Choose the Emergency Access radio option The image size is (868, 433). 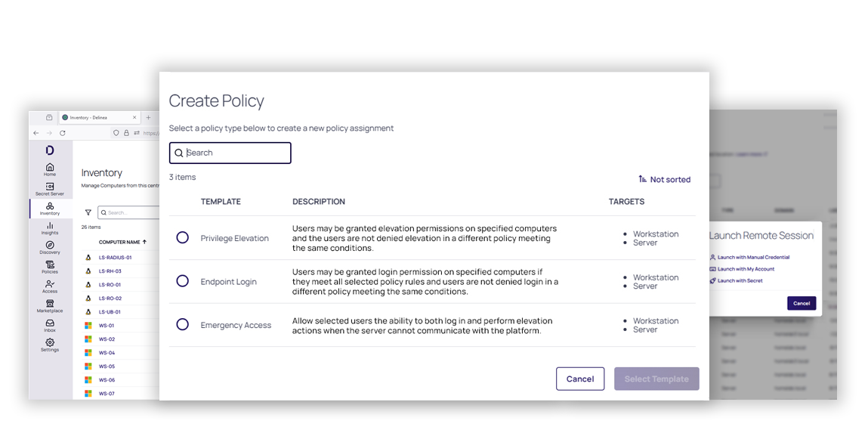[x=183, y=324]
